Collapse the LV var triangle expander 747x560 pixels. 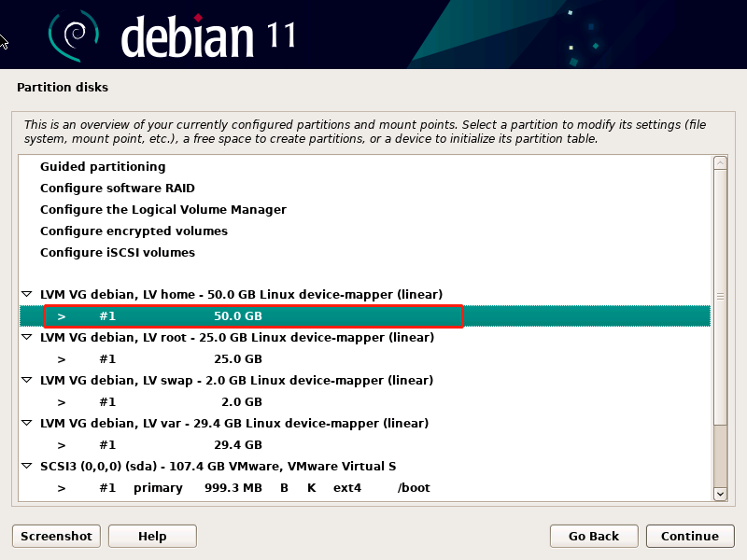click(27, 423)
